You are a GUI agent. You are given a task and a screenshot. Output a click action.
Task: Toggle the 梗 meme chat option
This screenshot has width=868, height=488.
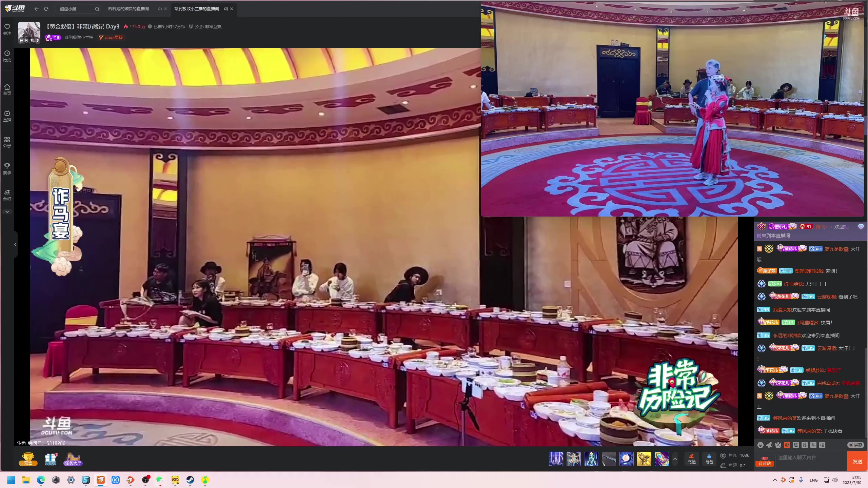pos(822,445)
